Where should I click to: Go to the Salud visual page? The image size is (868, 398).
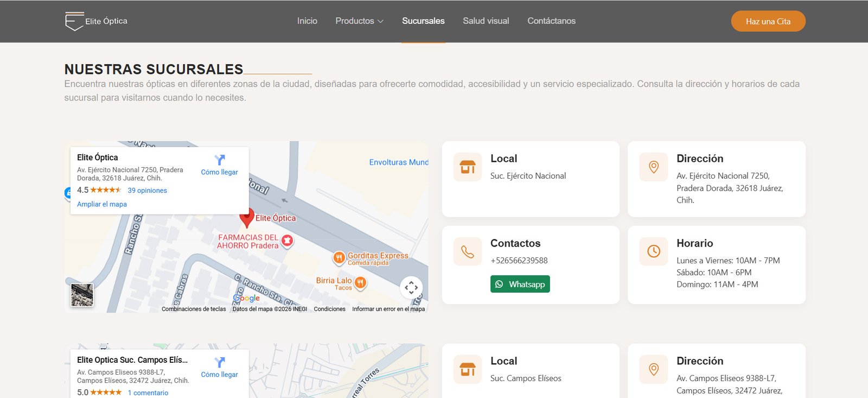pyautogui.click(x=486, y=21)
